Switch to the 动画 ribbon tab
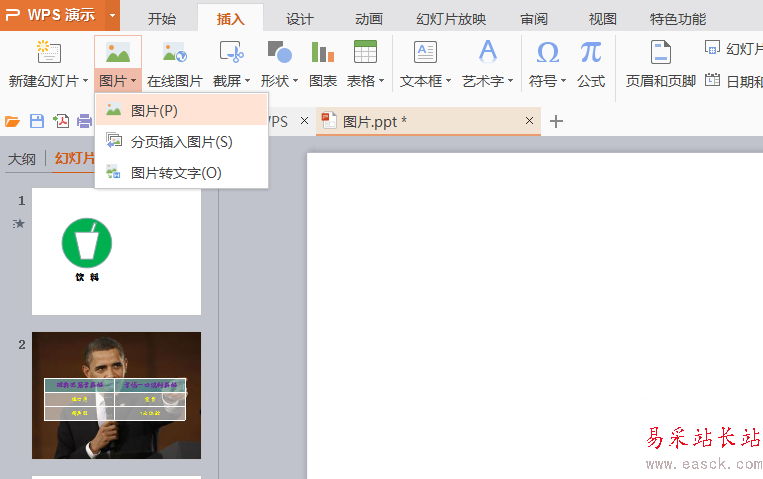This screenshot has height=479, width=763. pos(369,19)
